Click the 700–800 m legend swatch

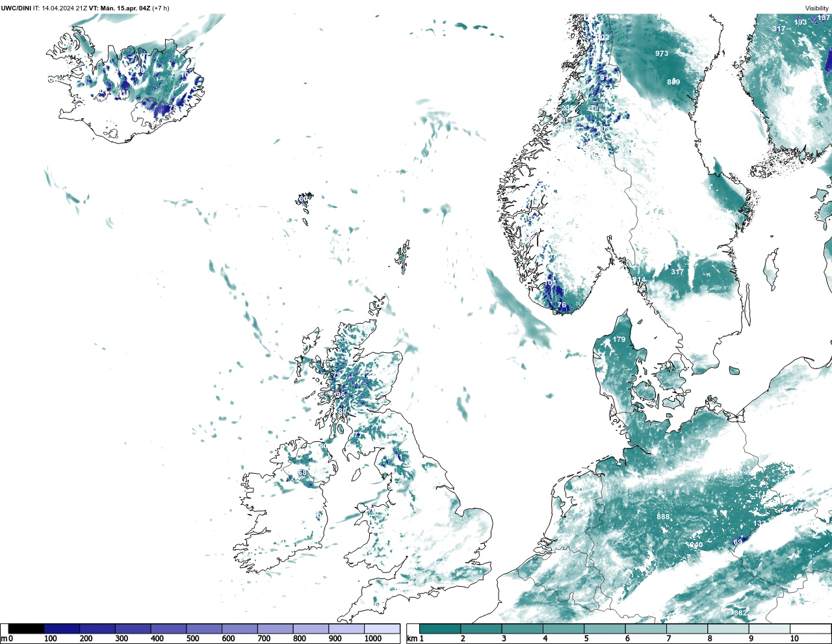pos(275,628)
